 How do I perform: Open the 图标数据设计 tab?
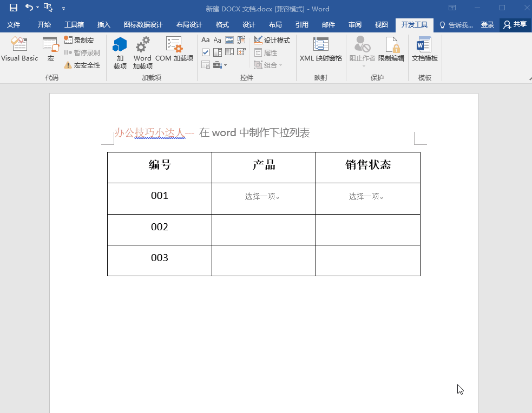click(x=143, y=25)
